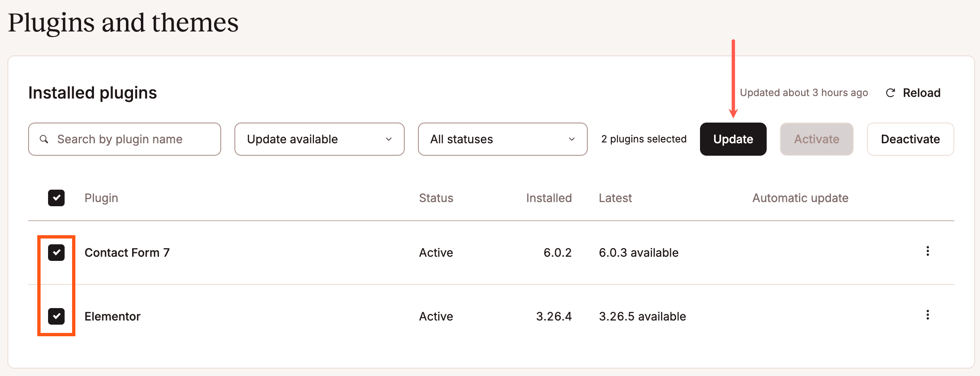Focus the Search by plugin name field
Screen dimensions: 980x376
(125, 139)
